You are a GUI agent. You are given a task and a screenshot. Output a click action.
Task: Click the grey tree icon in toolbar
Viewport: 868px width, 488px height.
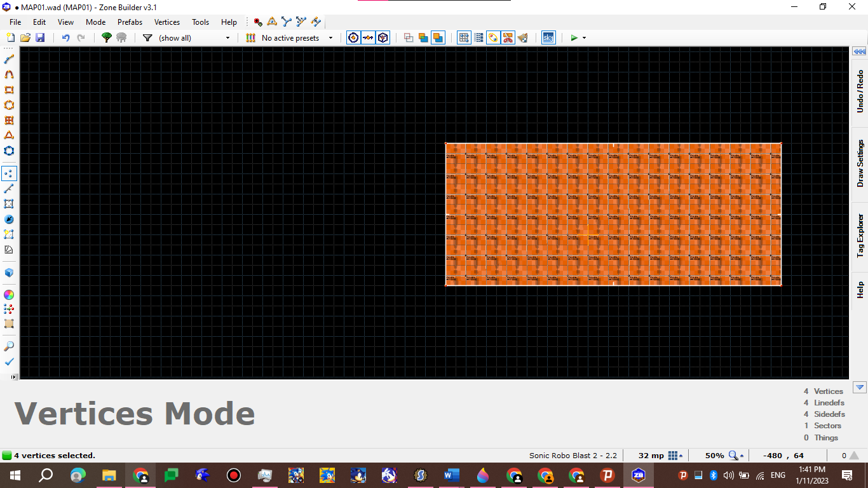(121, 38)
